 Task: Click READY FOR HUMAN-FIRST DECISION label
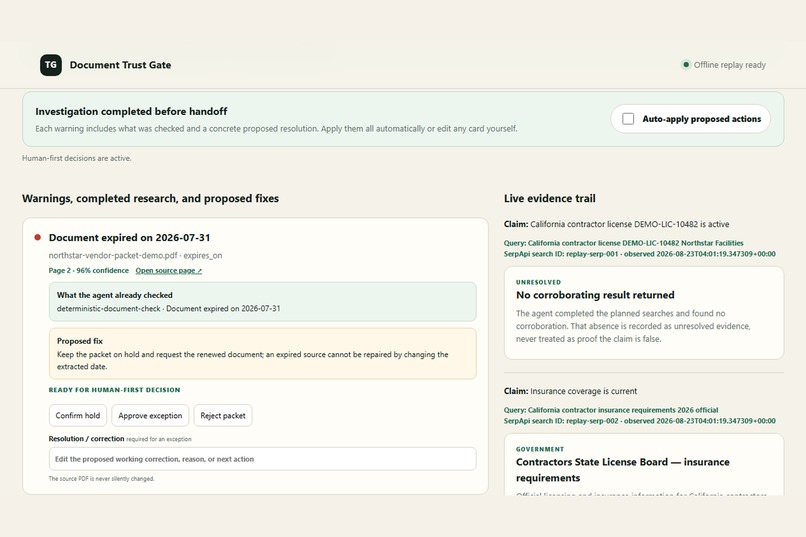coord(115,390)
